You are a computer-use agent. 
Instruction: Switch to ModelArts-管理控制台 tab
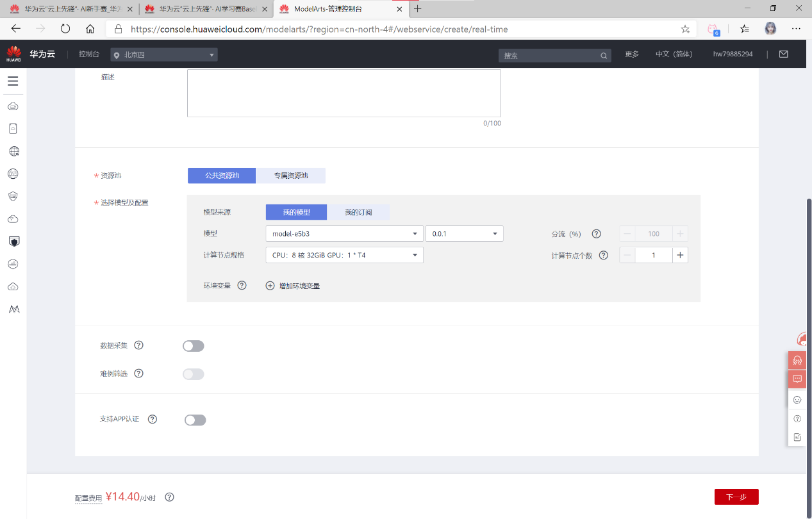click(341, 9)
